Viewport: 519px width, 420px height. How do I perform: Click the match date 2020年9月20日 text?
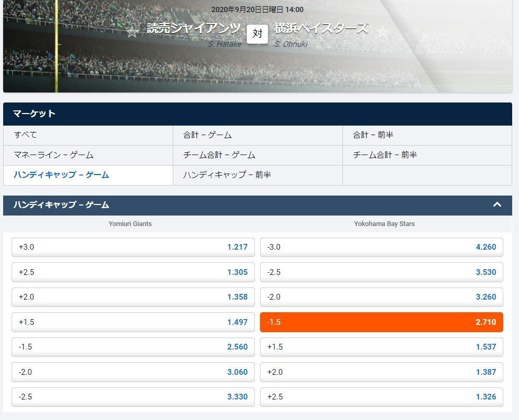pos(257,9)
